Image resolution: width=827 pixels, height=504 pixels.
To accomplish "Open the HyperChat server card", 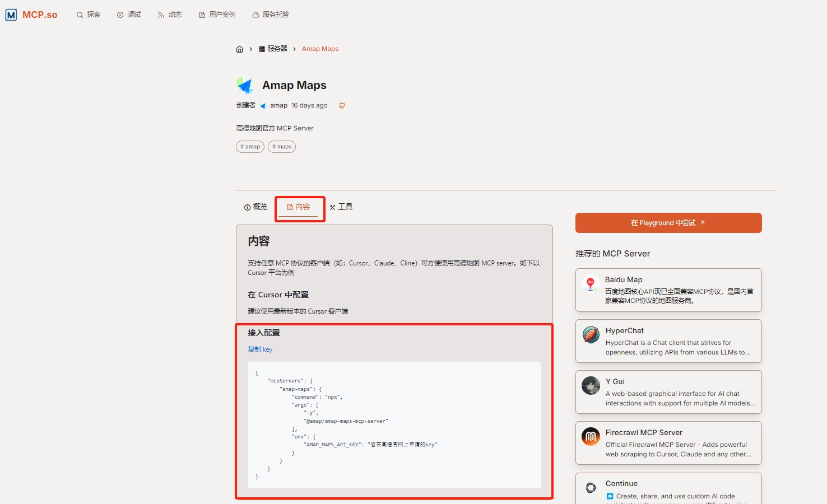I will point(668,341).
